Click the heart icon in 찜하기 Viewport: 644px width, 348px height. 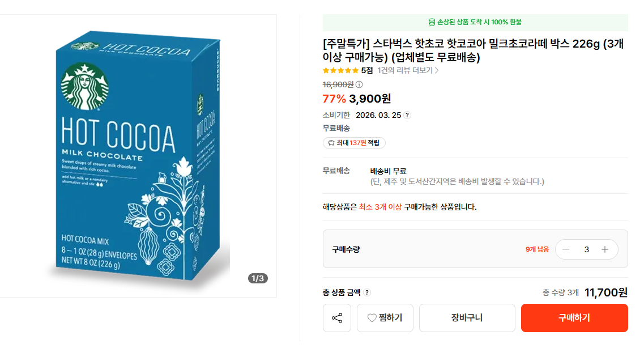coord(372,318)
